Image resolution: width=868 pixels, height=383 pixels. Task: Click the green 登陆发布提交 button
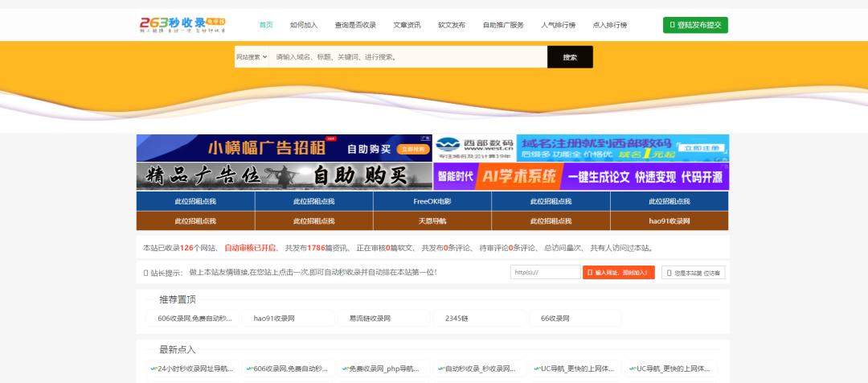[x=695, y=25]
